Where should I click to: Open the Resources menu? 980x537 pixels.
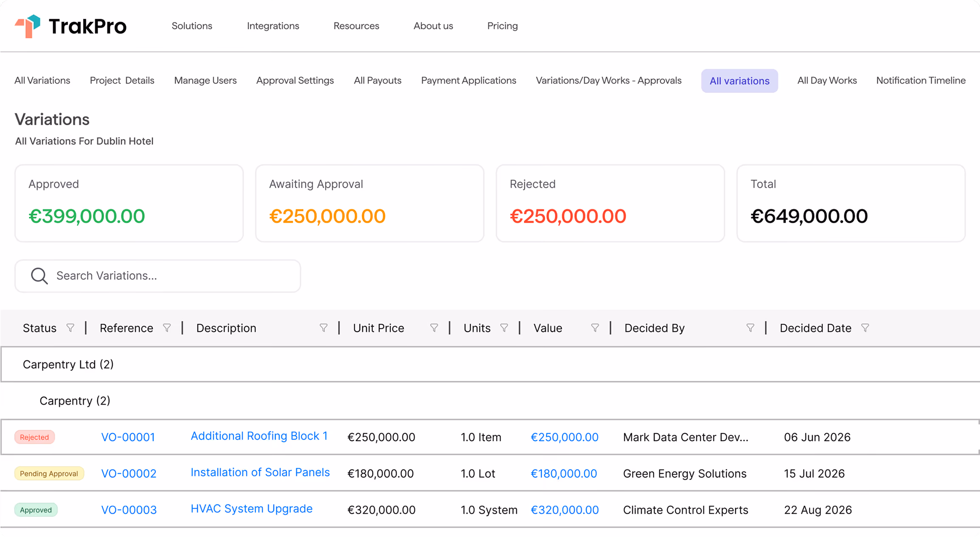point(356,26)
